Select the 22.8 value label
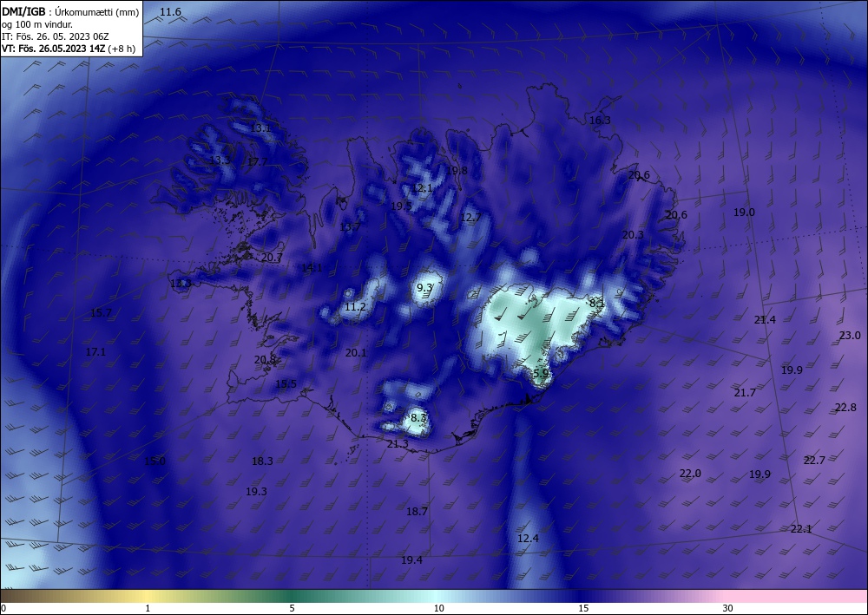868x615 pixels. tap(845, 409)
